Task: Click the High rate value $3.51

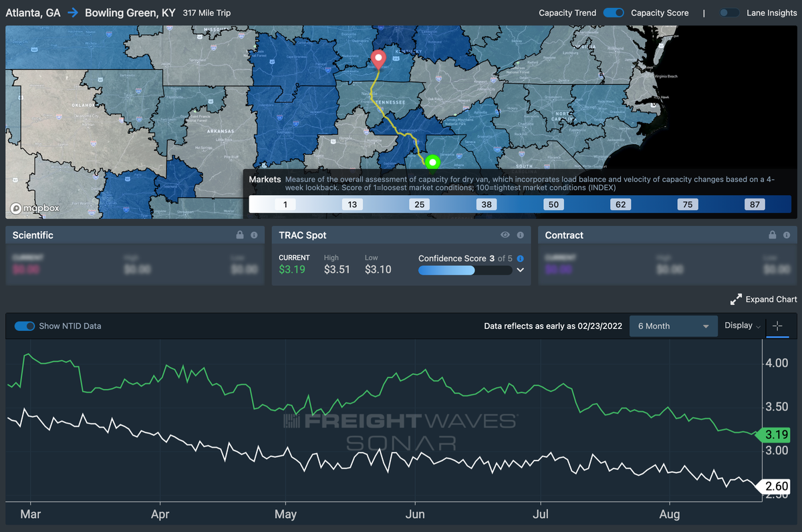Action: 337,270
